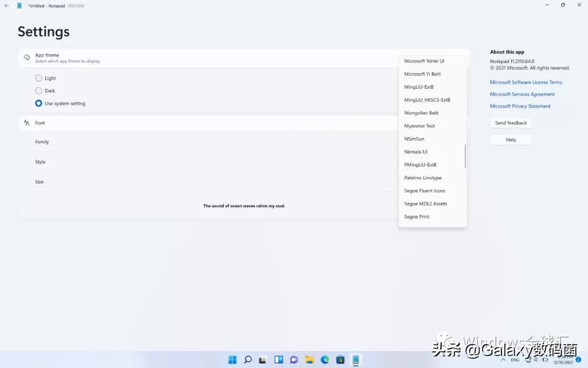588x368 pixels.
Task: Select the Light theme radio button
Action: click(39, 78)
